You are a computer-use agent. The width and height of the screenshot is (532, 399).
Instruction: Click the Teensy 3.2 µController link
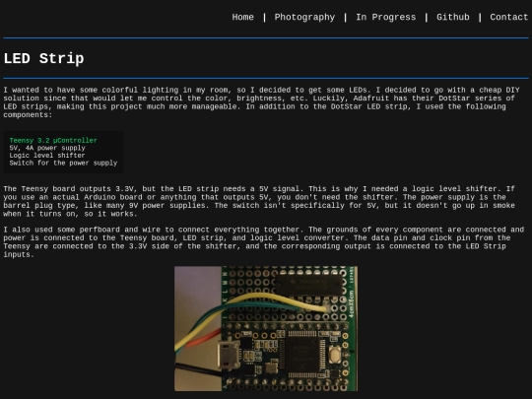pos(53,141)
